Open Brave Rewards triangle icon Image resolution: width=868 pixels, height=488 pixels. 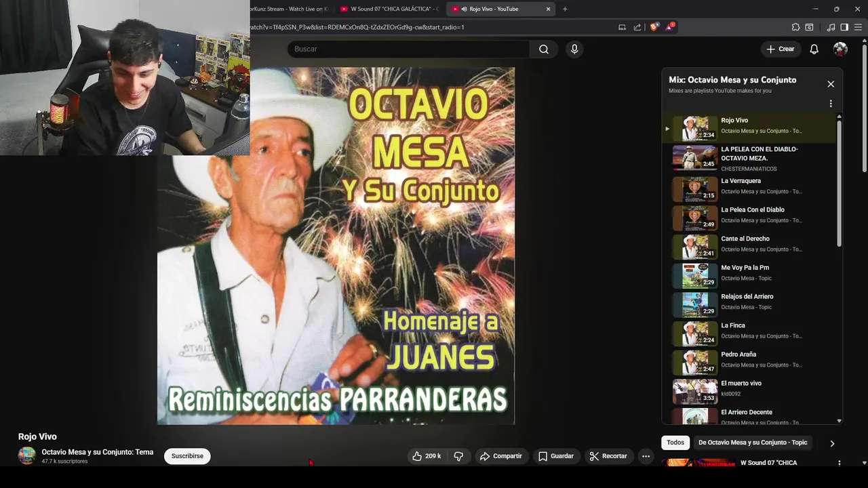(x=670, y=27)
